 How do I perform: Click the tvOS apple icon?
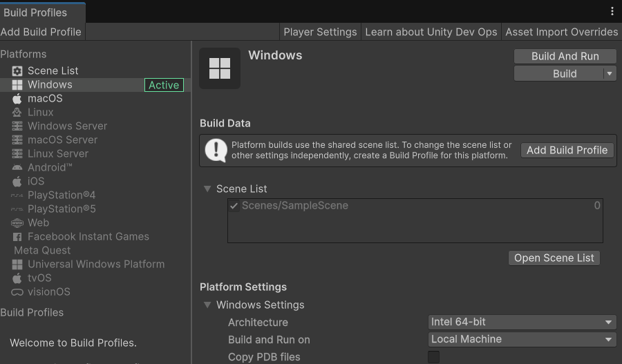[x=17, y=278]
